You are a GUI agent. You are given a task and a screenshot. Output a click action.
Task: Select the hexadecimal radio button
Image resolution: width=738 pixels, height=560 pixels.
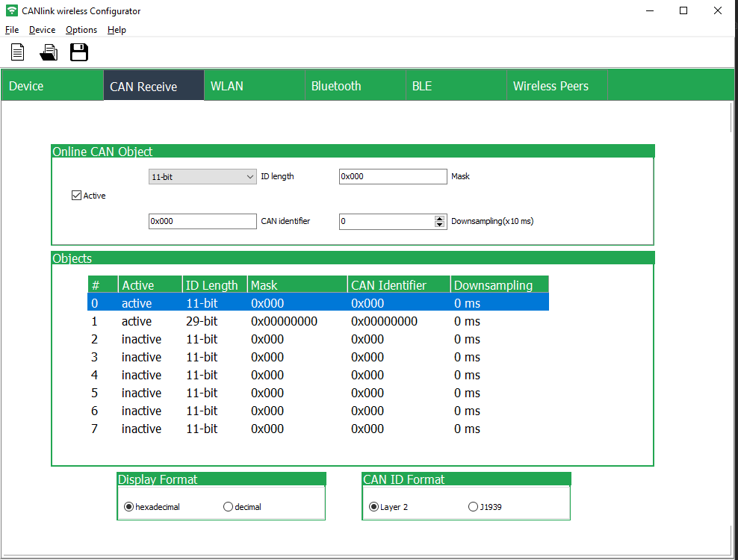coord(128,507)
